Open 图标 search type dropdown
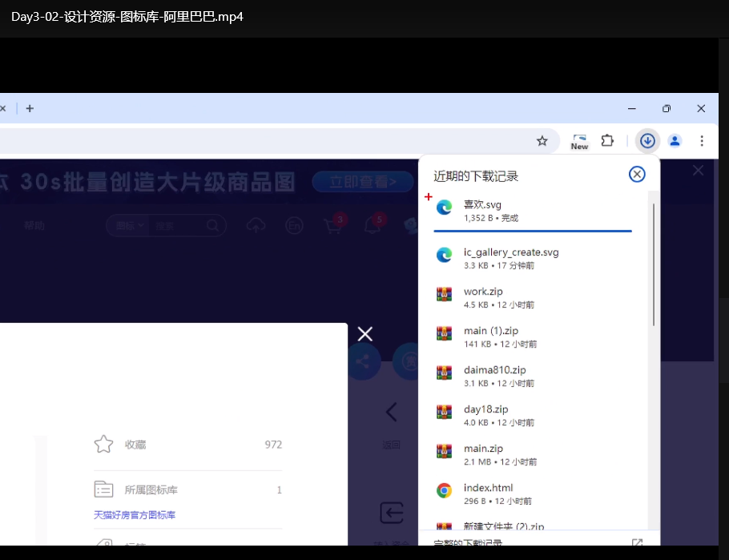Screen dimensions: 729x560 point(129,226)
